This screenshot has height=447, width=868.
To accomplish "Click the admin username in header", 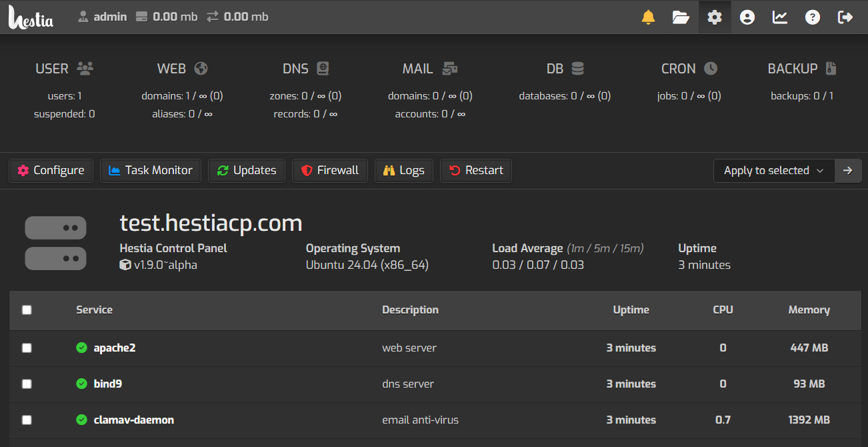I will point(110,17).
